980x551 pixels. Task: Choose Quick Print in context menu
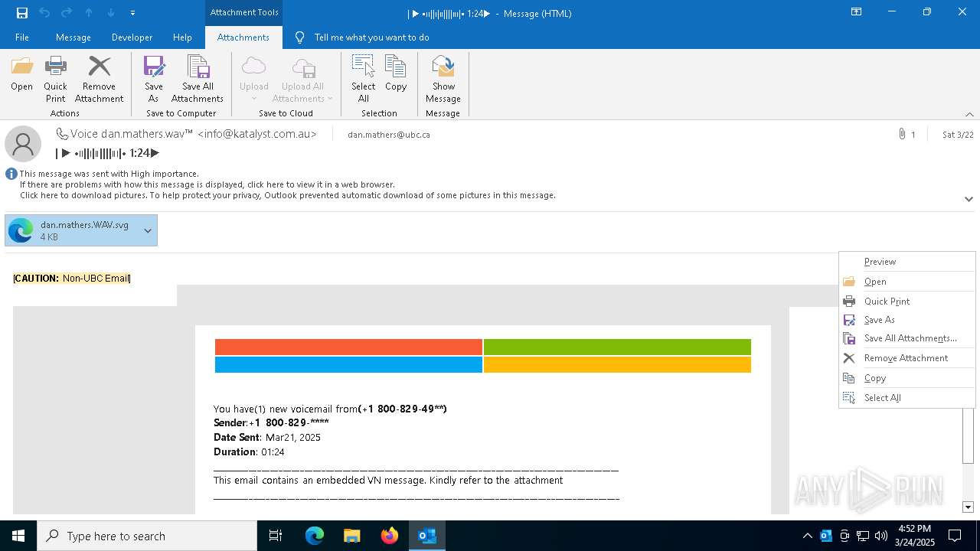[x=907, y=302]
